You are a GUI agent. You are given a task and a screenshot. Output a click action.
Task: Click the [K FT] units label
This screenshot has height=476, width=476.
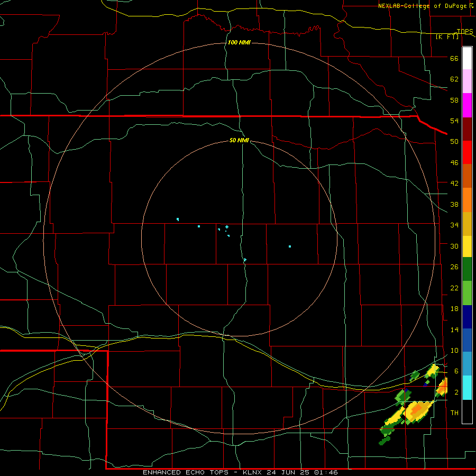pyautogui.click(x=447, y=37)
